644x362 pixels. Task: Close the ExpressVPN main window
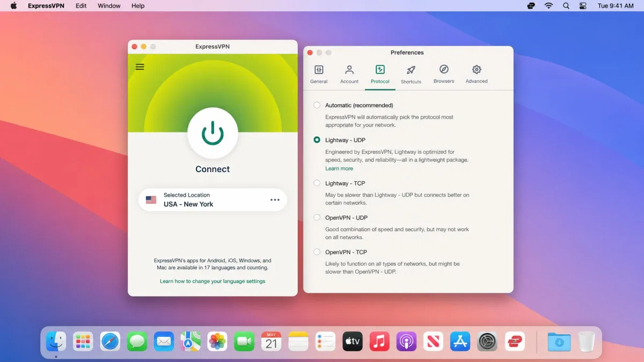[x=134, y=47]
